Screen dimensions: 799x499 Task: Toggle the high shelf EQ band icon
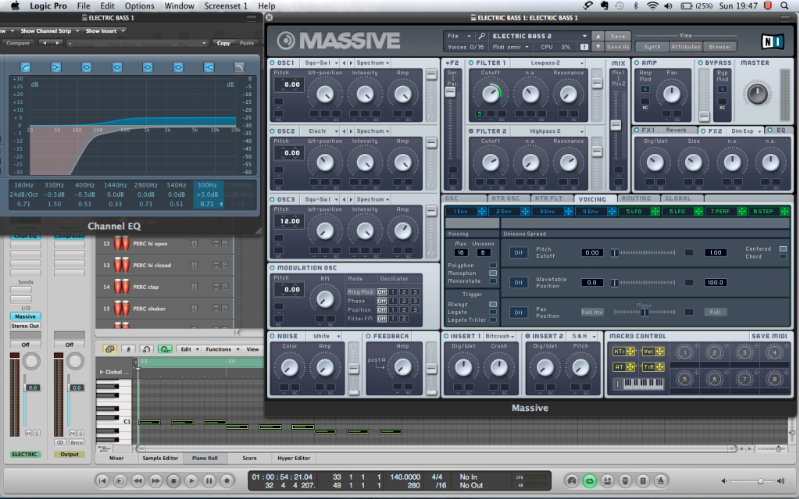tap(208, 67)
